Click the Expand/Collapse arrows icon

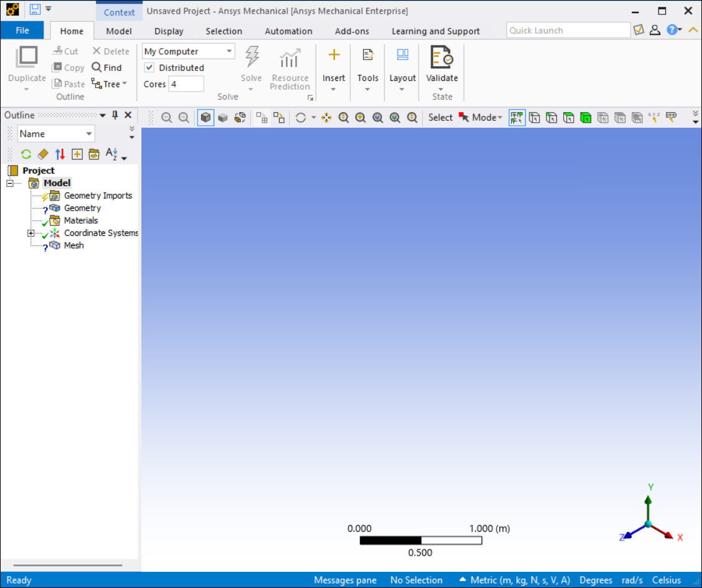[60, 154]
